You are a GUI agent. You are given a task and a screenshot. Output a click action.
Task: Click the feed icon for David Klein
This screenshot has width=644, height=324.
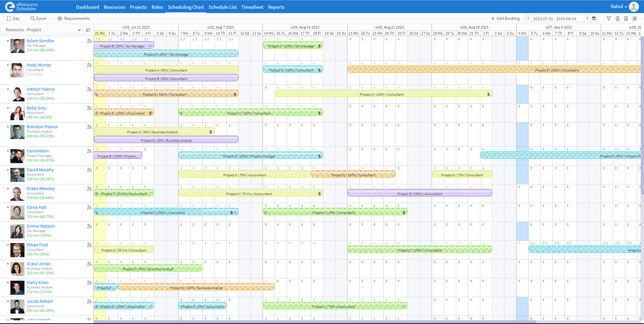click(89, 151)
